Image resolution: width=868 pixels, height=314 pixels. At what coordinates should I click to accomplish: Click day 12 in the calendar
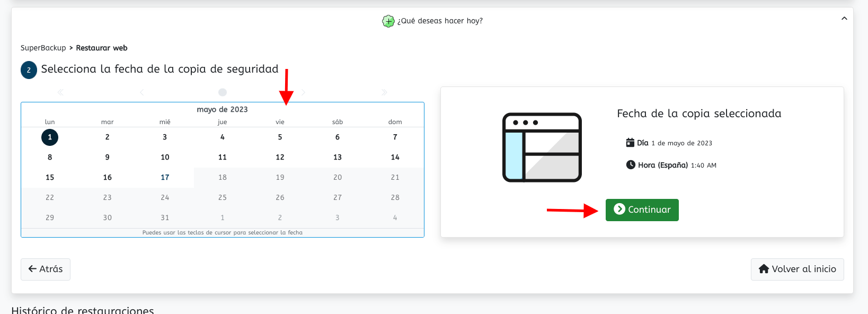coord(280,158)
